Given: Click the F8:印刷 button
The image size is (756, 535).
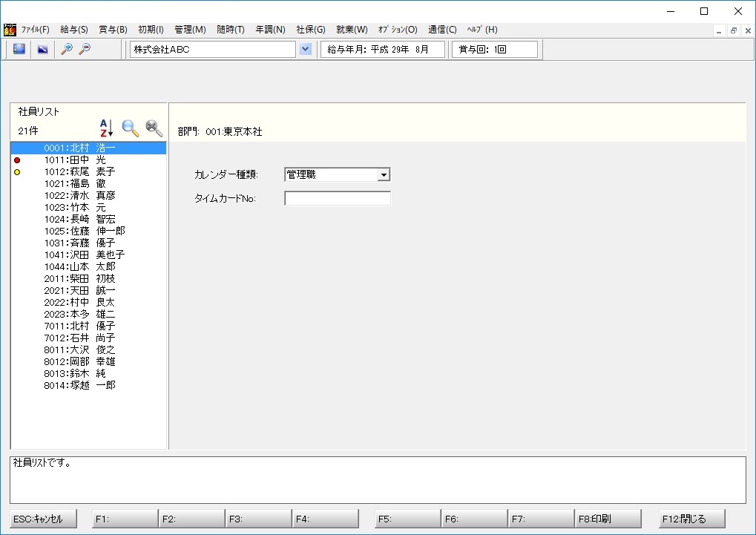Looking at the screenshot, I should tap(608, 519).
